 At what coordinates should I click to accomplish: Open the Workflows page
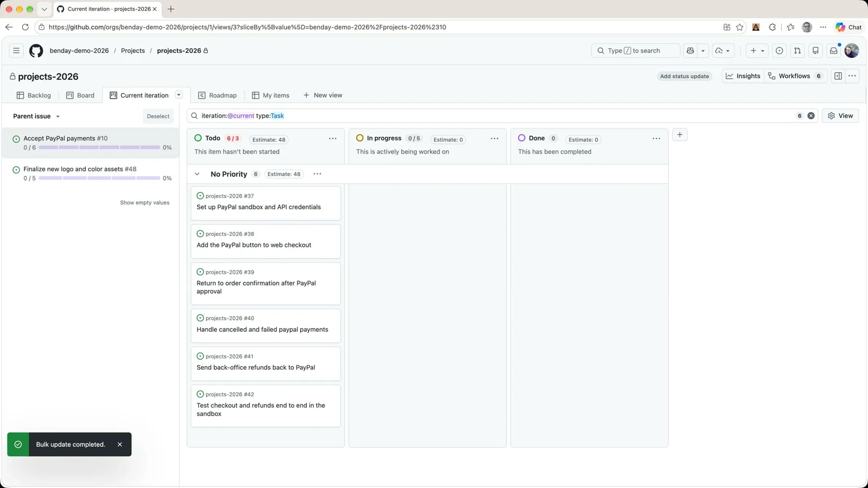(796, 76)
